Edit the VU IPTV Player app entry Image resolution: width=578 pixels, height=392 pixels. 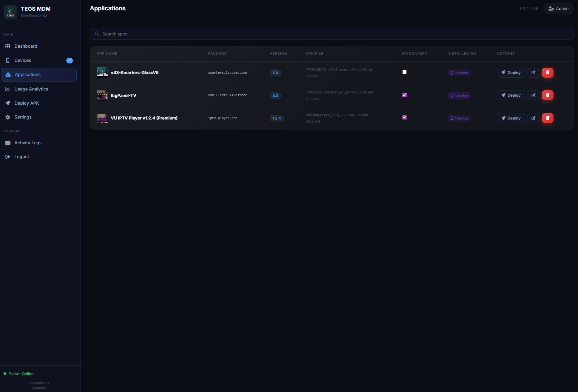[533, 118]
